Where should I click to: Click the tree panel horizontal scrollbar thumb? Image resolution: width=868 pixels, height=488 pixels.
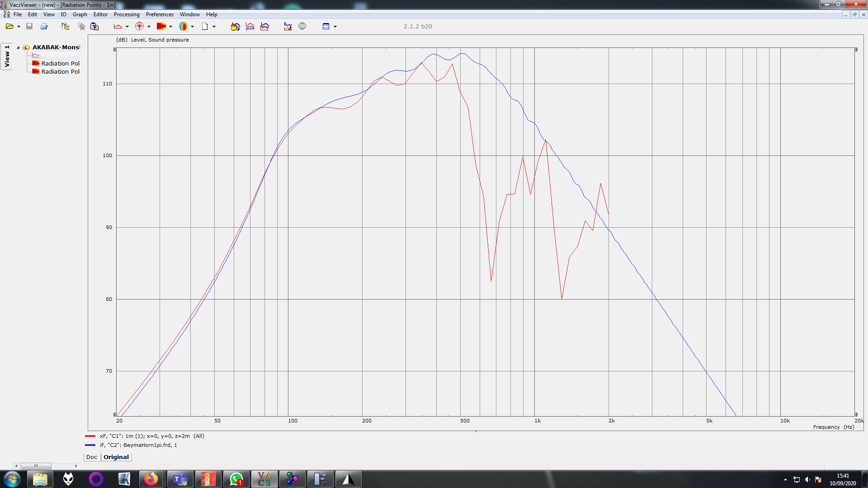(36, 466)
